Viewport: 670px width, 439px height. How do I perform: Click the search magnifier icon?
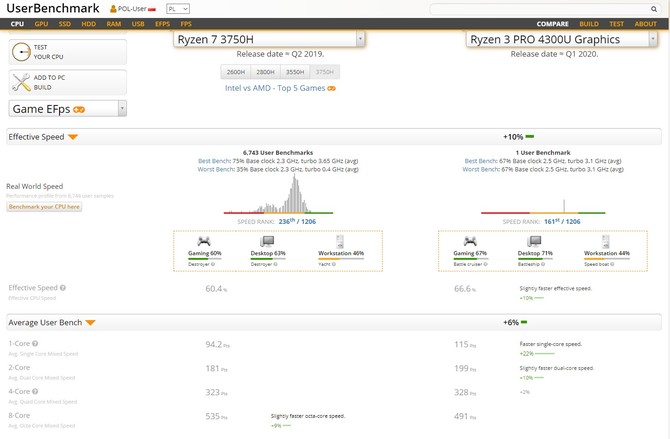point(654,9)
